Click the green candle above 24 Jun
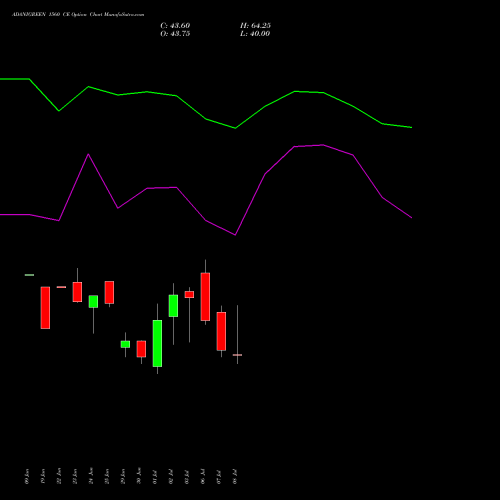 coord(93,301)
